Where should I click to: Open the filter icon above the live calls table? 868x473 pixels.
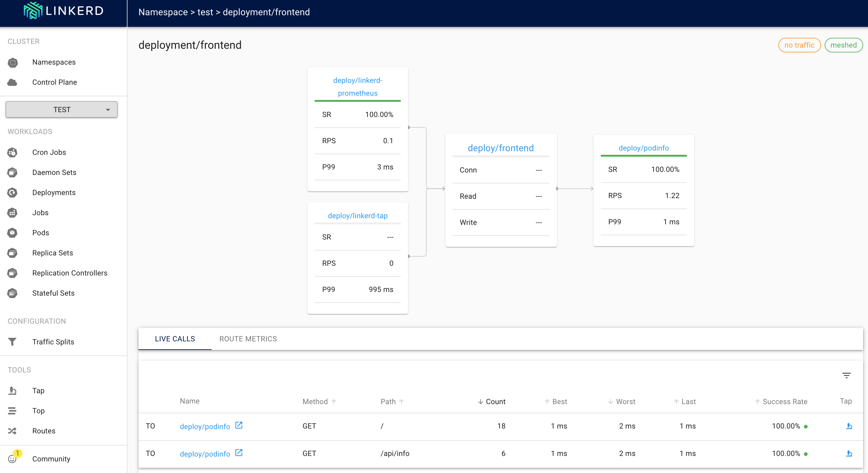(846, 375)
